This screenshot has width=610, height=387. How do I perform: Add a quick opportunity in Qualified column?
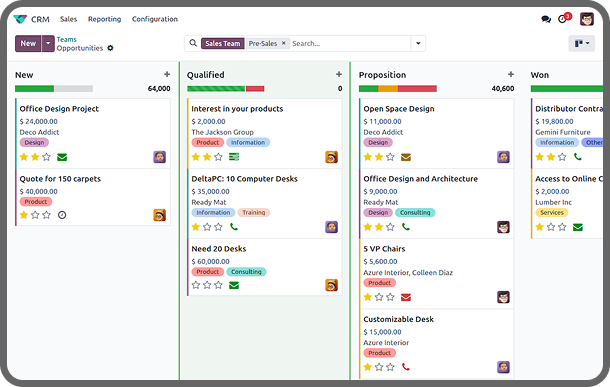click(339, 74)
